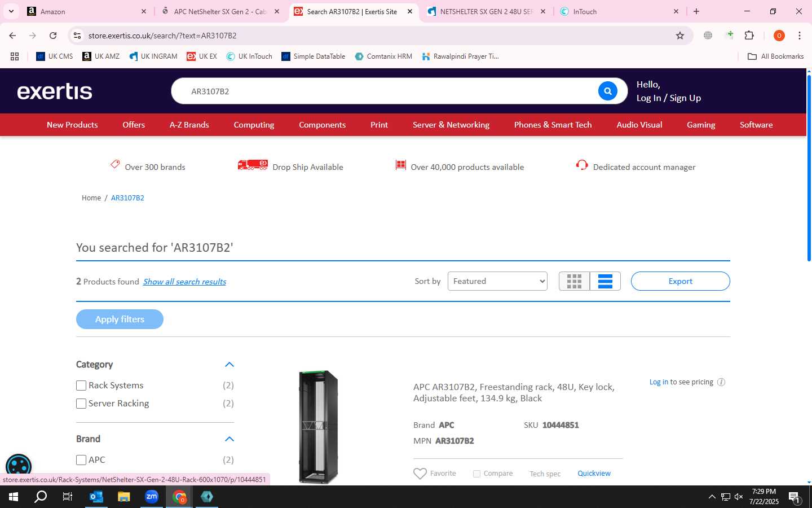Viewport: 812px width, 508px height.
Task: Open APC AR3107B2 product title
Action: point(514,392)
